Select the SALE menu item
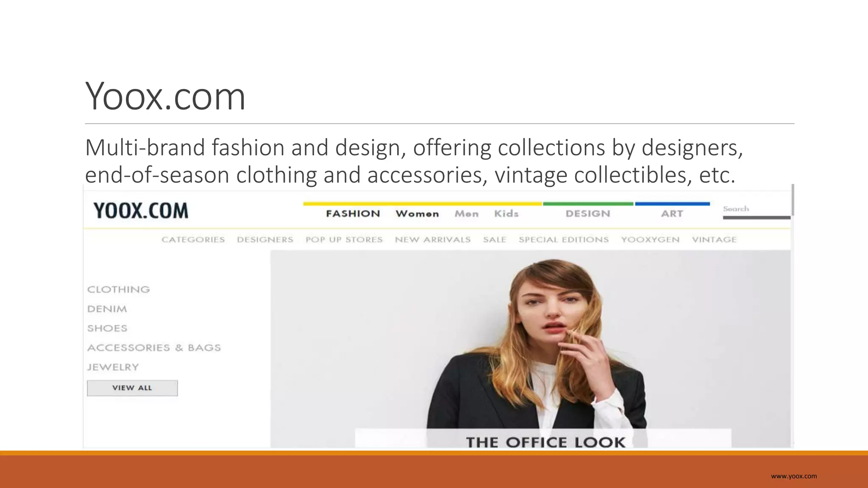868x488 pixels. tap(495, 240)
